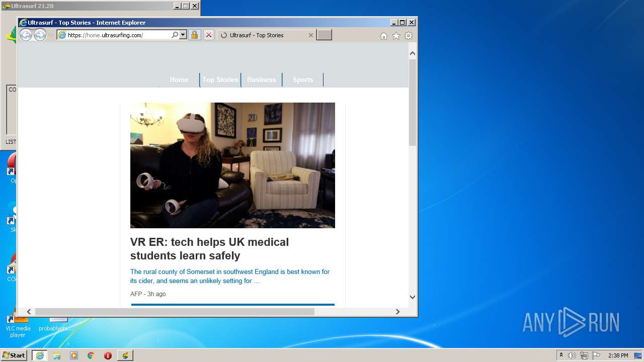Click the horizontal scrollbar left arrow
The image size is (644, 362).
(x=29, y=312)
